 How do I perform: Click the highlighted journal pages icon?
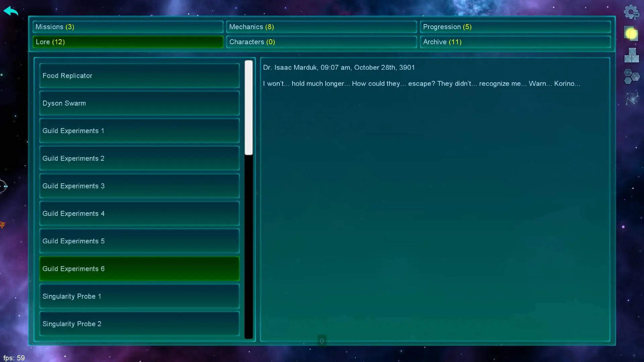pos(631,34)
